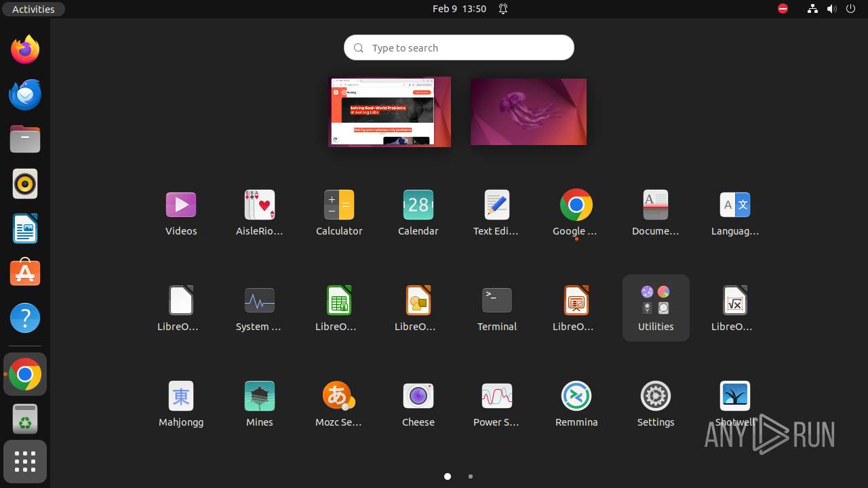868x488 pixels.
Task: Launch Text Editor from the app grid
Action: coord(497,213)
